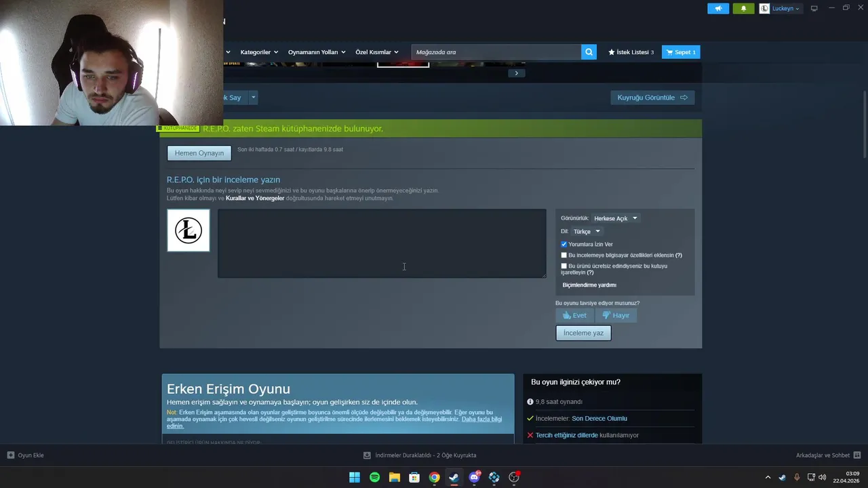Open Google Chrome from taskbar
The width and height of the screenshot is (868, 488).
434,477
